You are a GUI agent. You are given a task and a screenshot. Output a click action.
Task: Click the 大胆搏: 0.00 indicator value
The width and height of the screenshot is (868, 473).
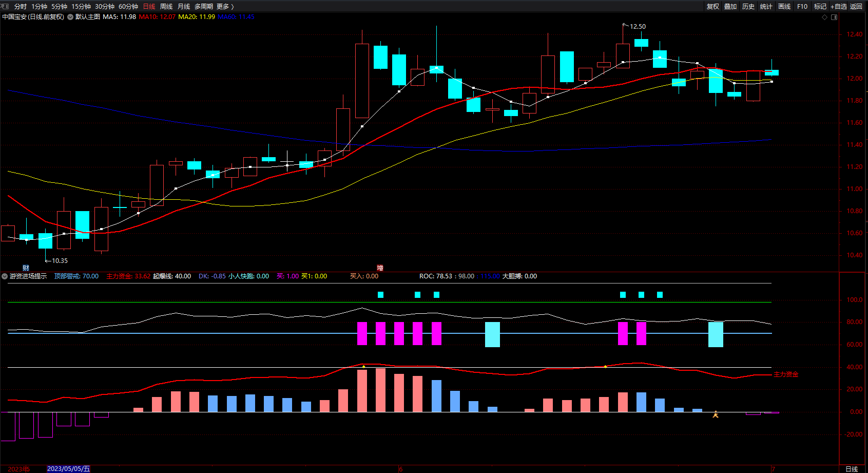pos(519,276)
